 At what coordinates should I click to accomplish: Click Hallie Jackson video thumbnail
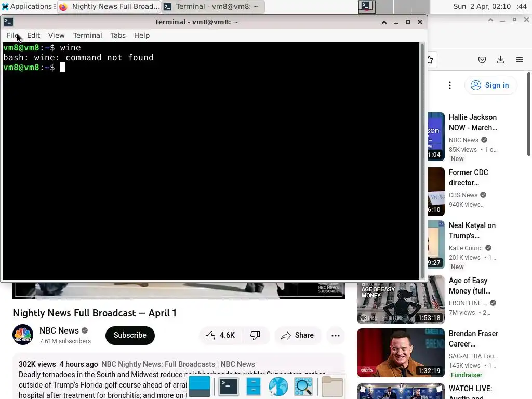coord(436,136)
